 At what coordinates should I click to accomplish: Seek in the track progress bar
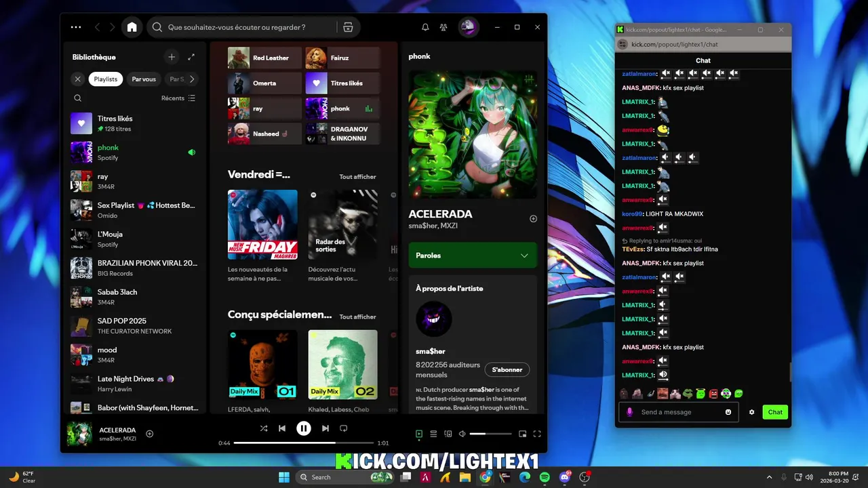(x=304, y=443)
